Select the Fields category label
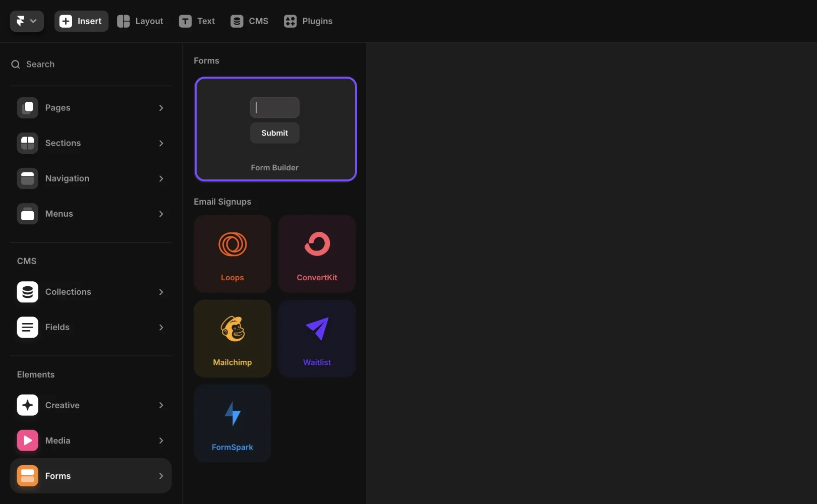 click(x=57, y=327)
